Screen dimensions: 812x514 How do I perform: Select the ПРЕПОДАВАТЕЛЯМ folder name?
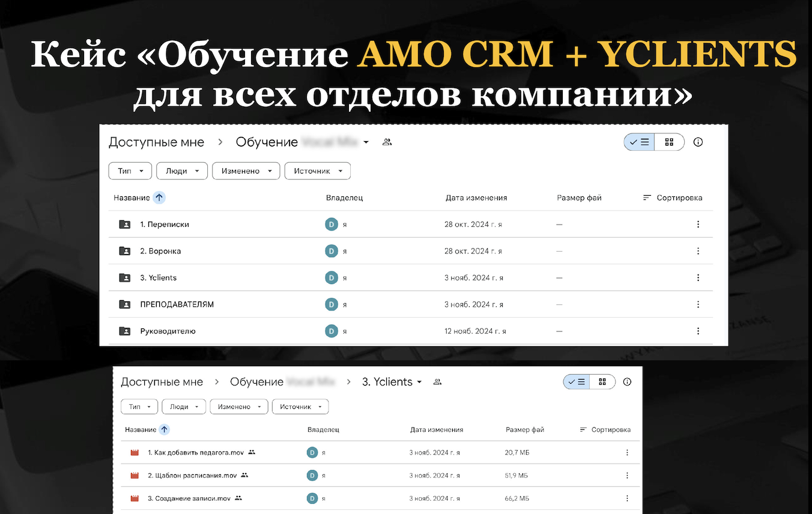point(177,304)
